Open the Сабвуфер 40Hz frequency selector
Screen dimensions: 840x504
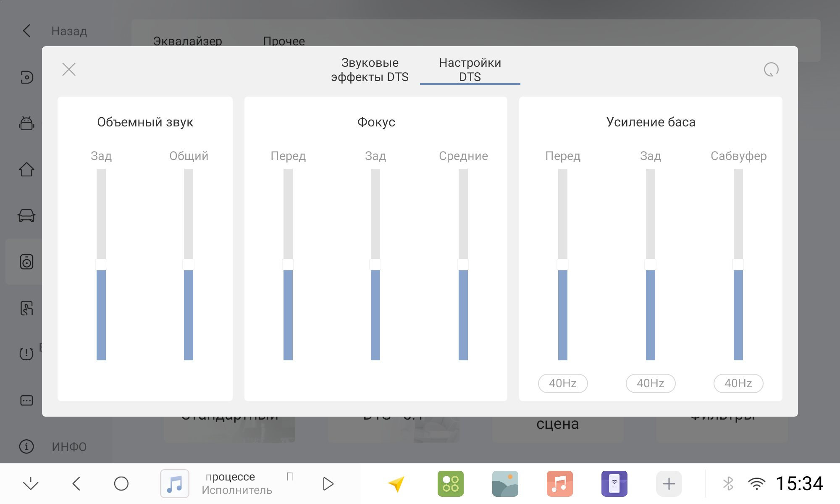pos(738,383)
